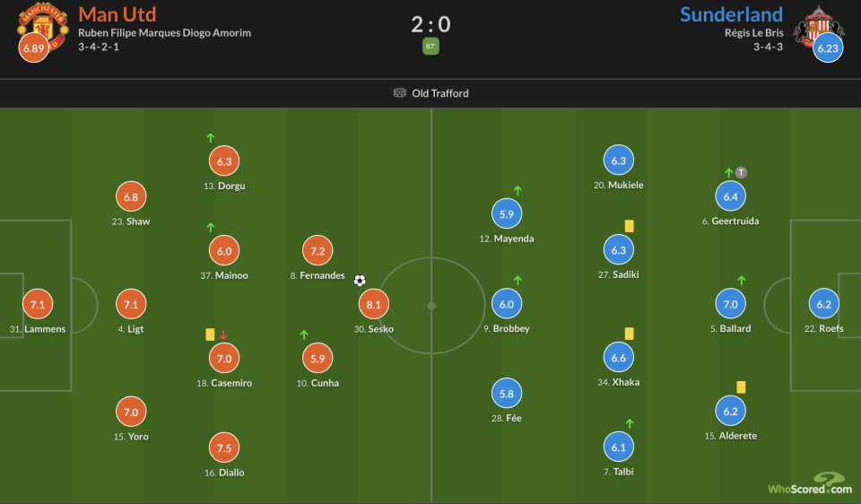Click Sunderland's 6.23 team rating badge

pyautogui.click(x=828, y=48)
